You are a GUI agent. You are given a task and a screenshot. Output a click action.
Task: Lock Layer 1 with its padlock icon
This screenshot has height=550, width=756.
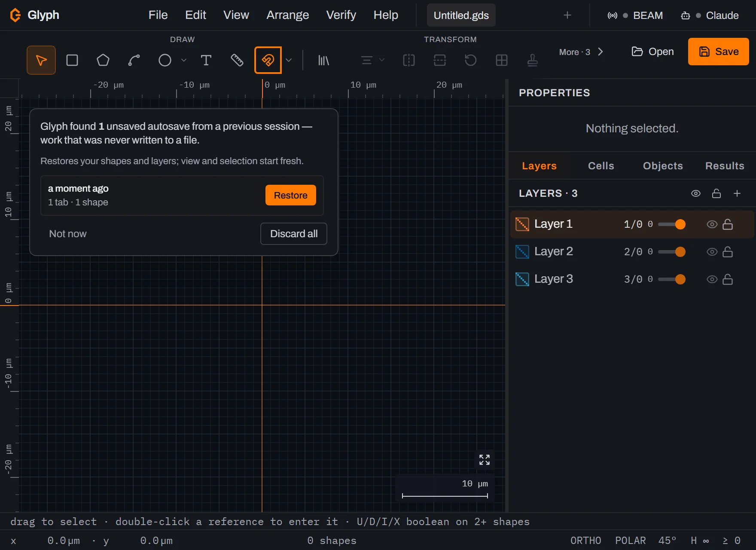728,224
